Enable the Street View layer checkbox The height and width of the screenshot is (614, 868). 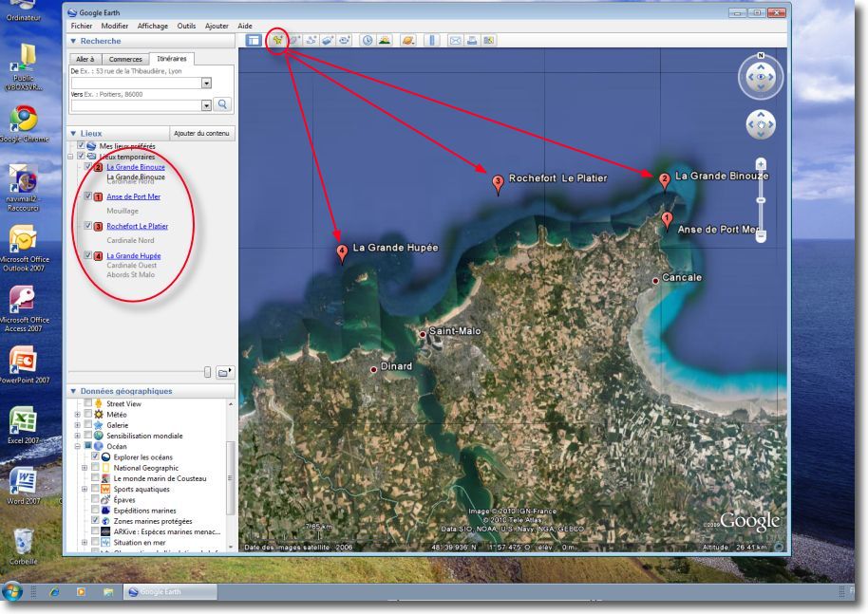88,403
